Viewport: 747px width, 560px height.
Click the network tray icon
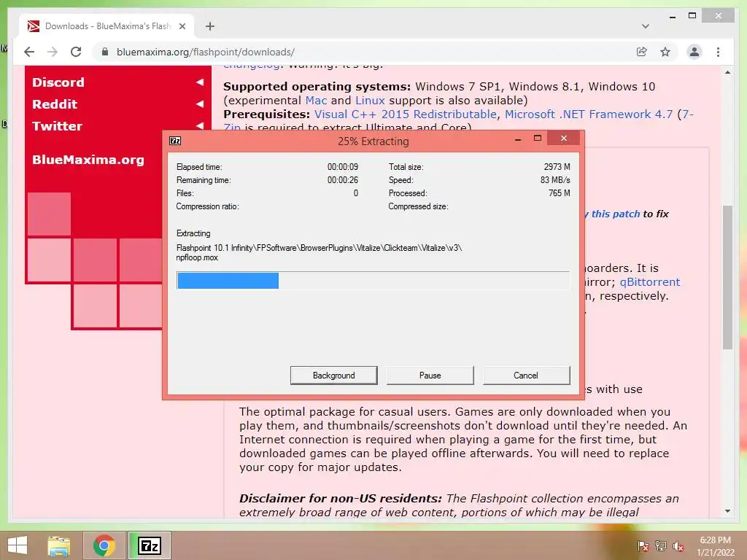pos(661,545)
